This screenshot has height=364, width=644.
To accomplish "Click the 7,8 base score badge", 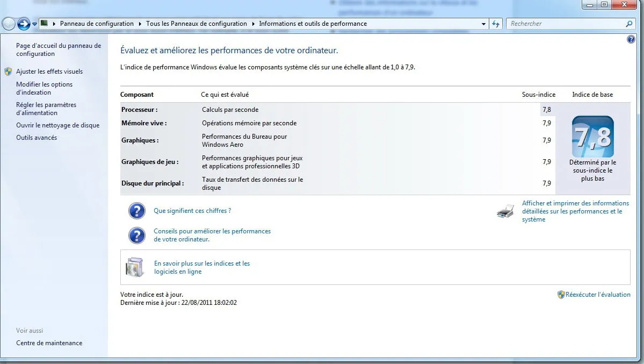I will [x=592, y=137].
